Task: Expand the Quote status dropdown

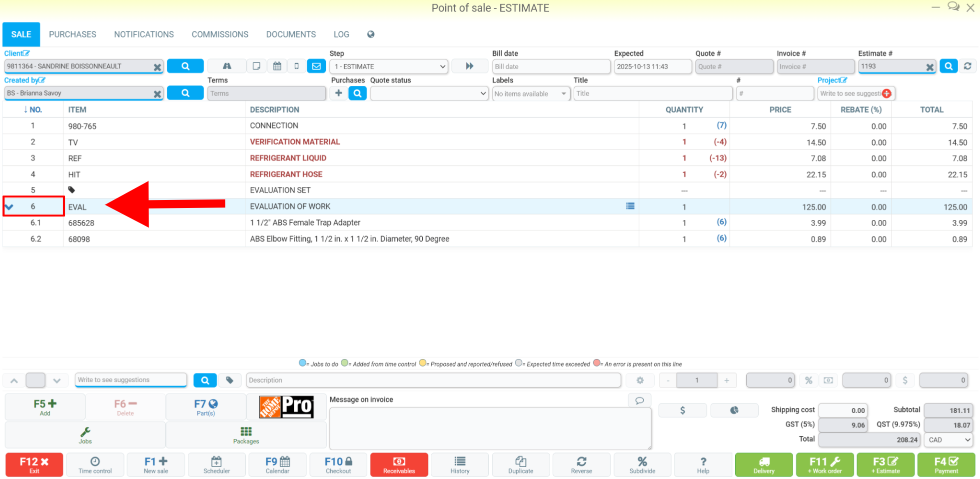Action: coord(429,93)
